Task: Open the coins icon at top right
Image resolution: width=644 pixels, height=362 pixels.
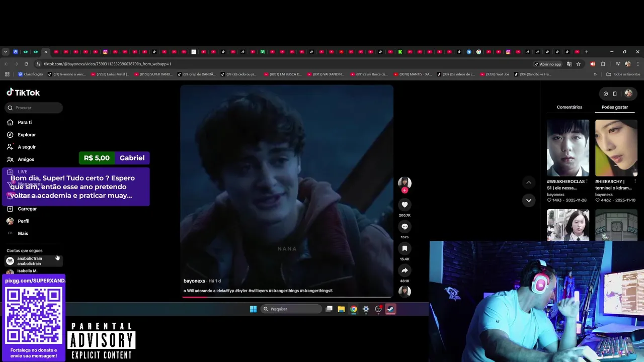Action: [x=606, y=94]
